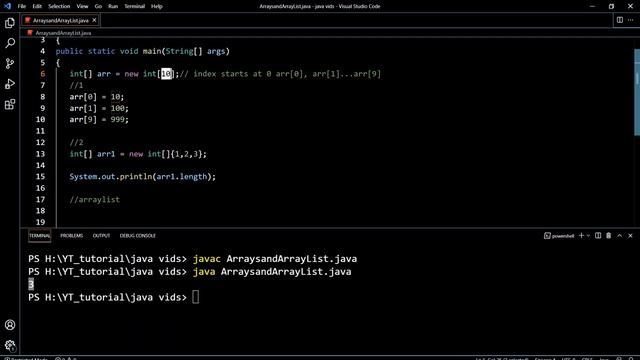
Task: Open editor More Actions ellipsis
Action: 631,20
